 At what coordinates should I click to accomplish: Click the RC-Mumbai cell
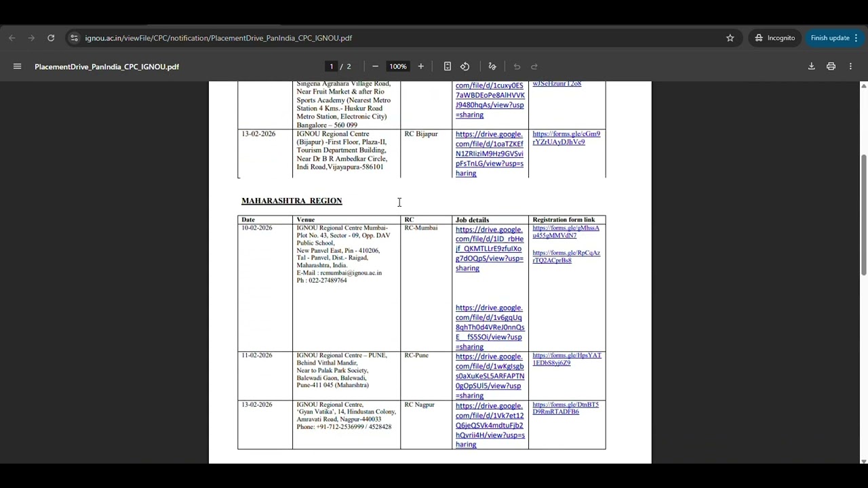pos(421,228)
